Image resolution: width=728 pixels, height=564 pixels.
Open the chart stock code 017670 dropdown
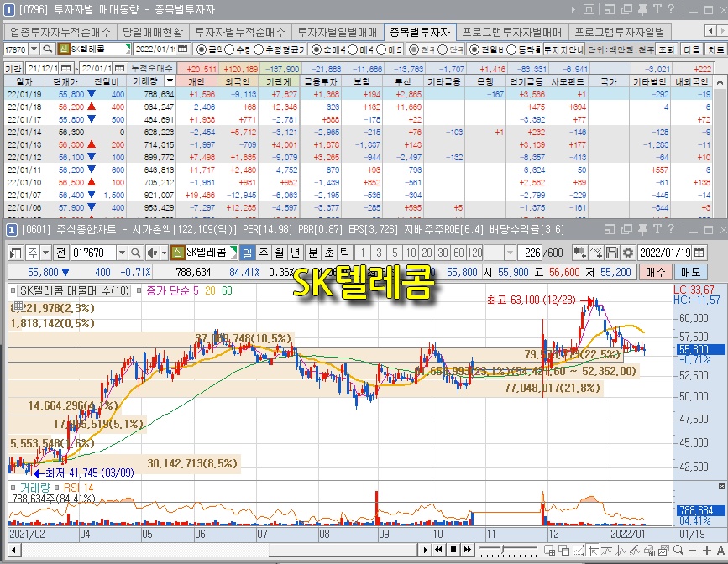[x=122, y=253]
